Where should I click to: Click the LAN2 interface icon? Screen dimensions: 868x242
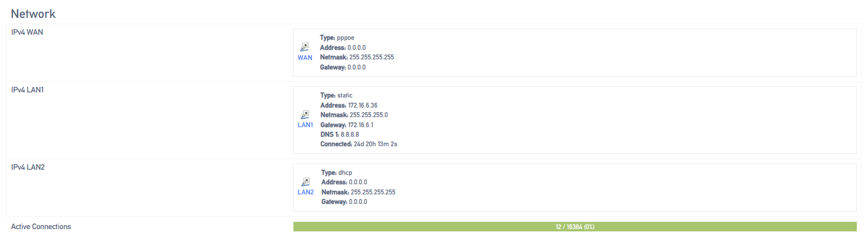pos(306,182)
